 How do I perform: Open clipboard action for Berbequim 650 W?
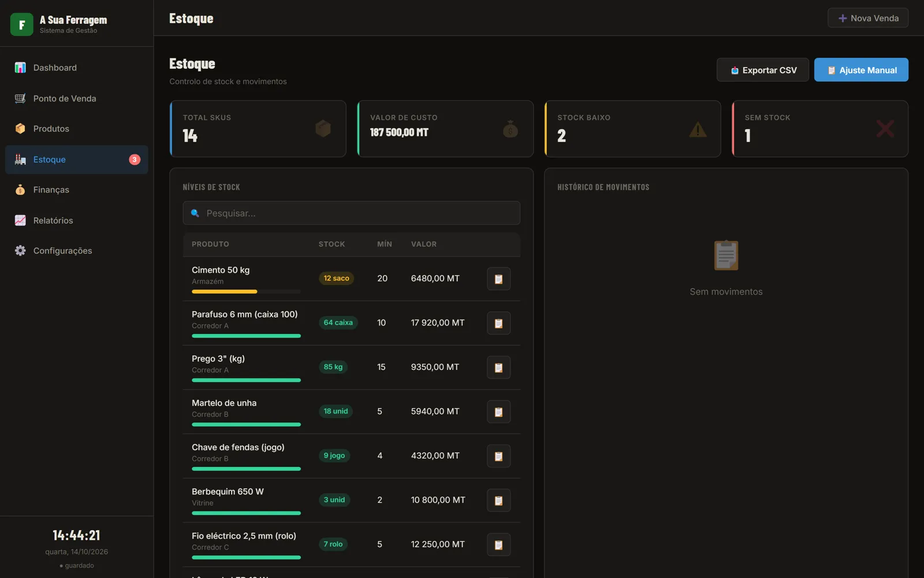pos(498,500)
